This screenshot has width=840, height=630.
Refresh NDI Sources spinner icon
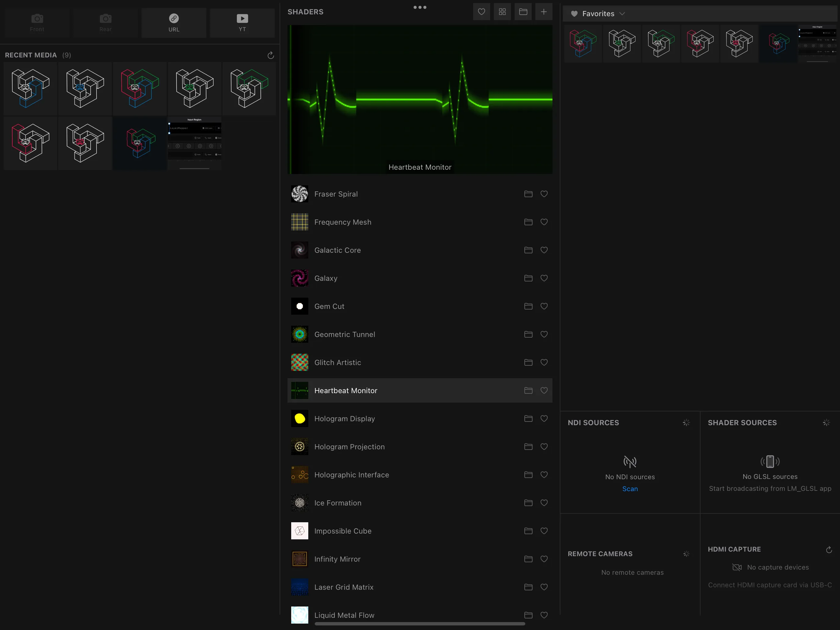[x=686, y=423]
